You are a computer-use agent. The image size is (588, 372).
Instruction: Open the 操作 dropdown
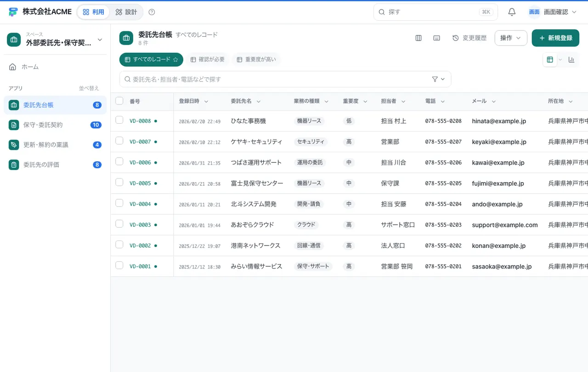click(x=511, y=38)
